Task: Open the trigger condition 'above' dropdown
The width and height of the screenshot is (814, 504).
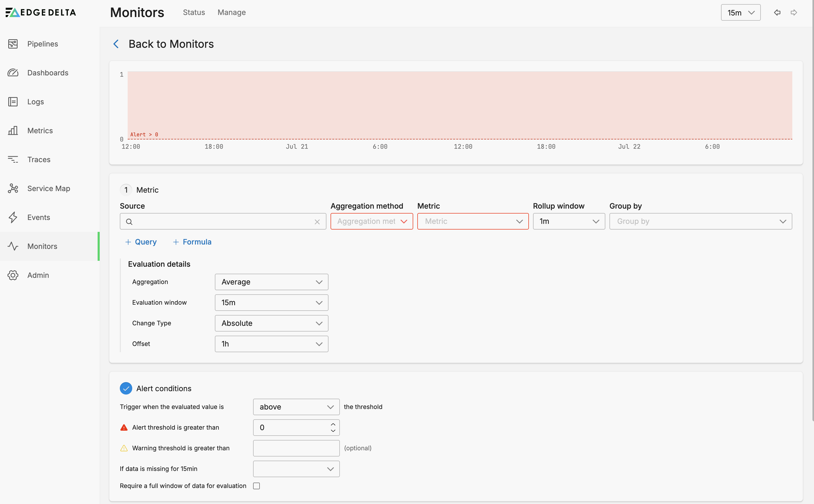Action: tap(296, 407)
